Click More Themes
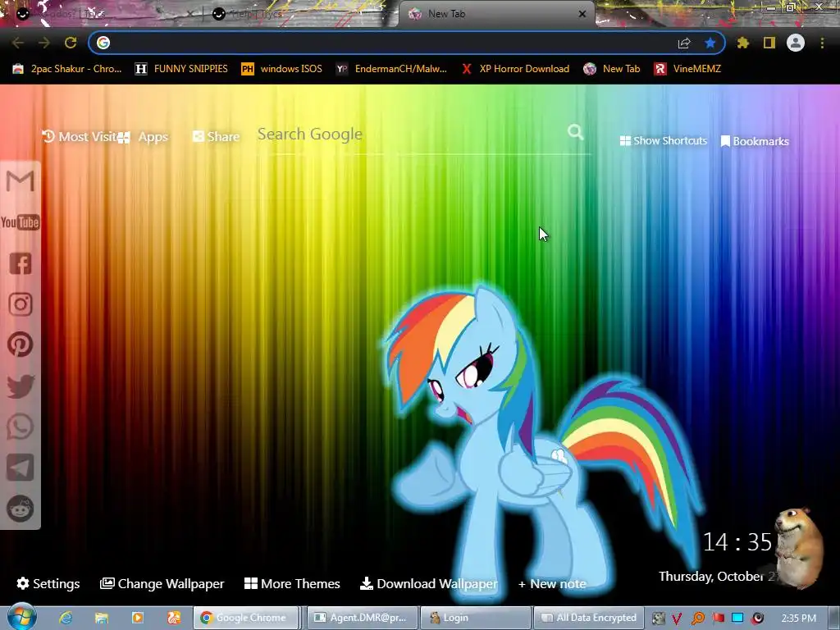This screenshot has width=840, height=630. click(293, 584)
